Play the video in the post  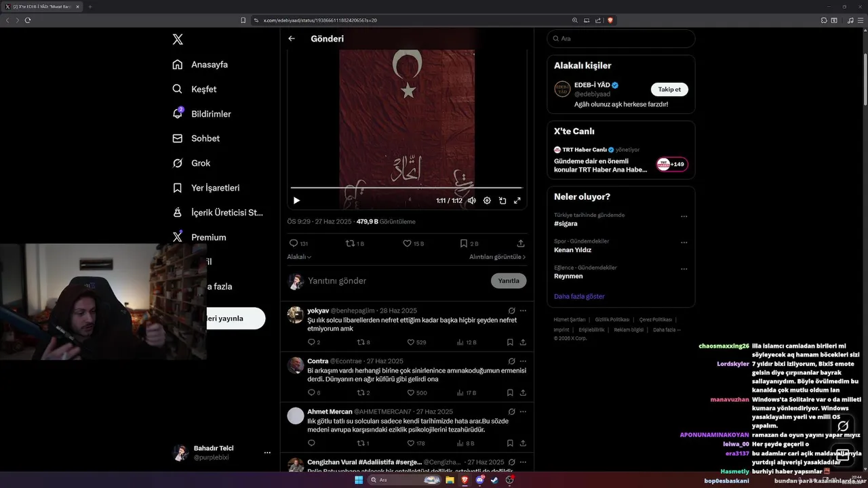tap(296, 201)
